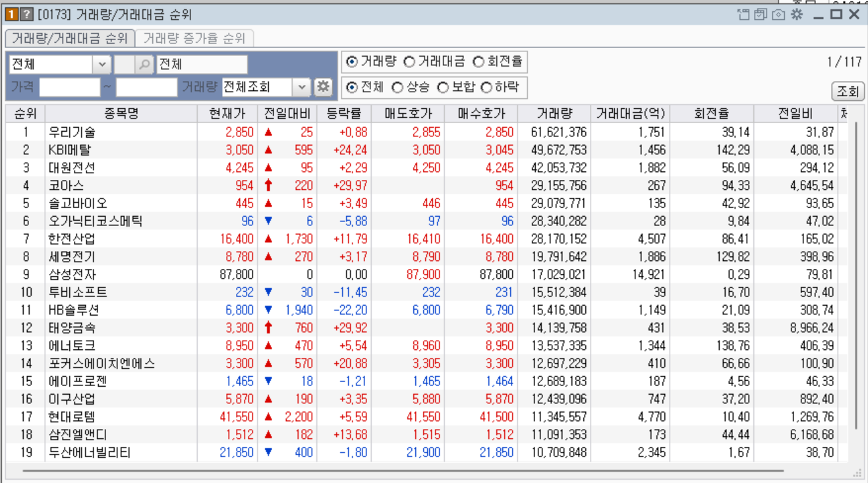Select the 현대로템 row name

click(x=72, y=417)
